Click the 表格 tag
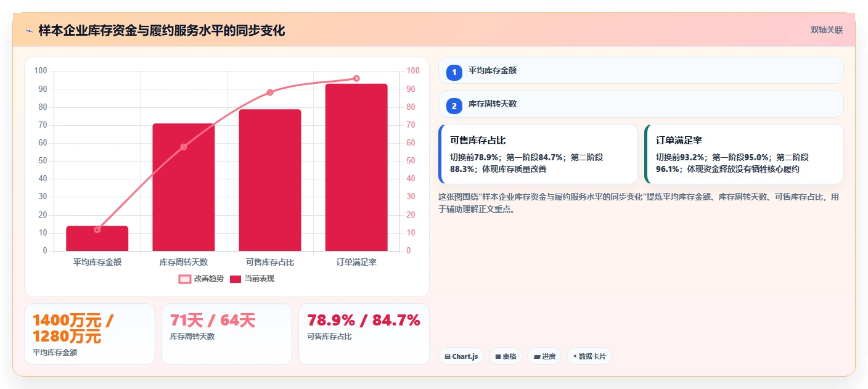This screenshot has height=389, width=868. (x=506, y=356)
